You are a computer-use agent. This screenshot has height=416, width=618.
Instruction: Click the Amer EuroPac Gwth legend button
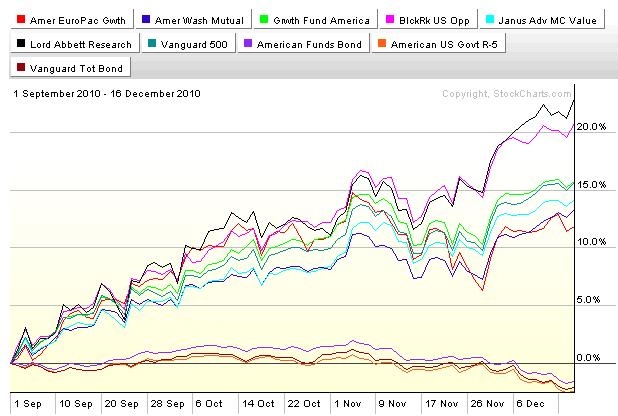pos(72,20)
